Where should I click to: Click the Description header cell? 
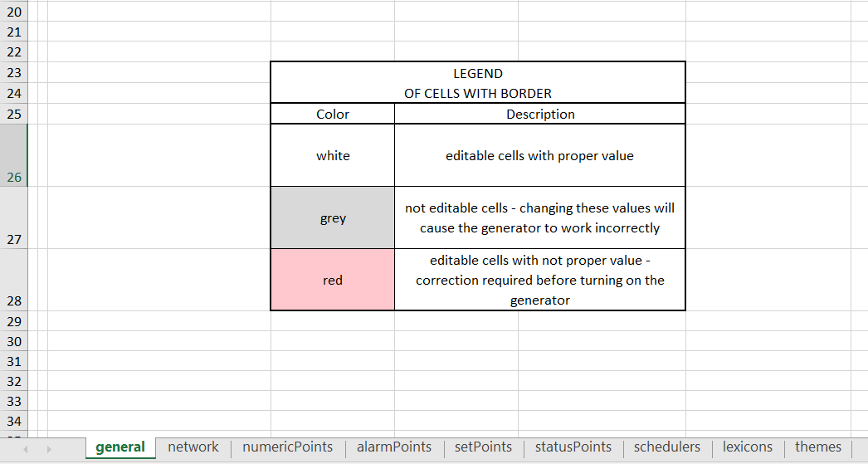click(x=540, y=115)
